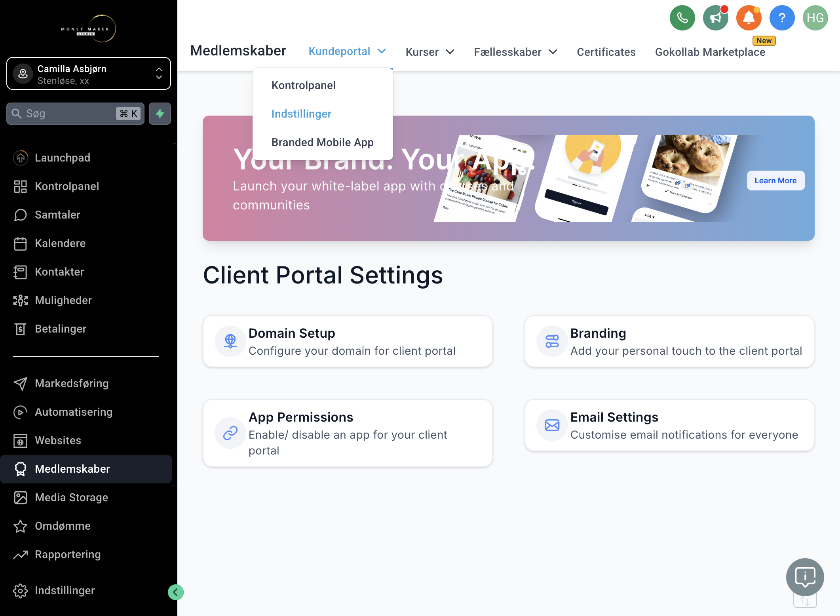Click the Automatisering play circle icon
Screen dimensions: 840x616
coord(21,412)
